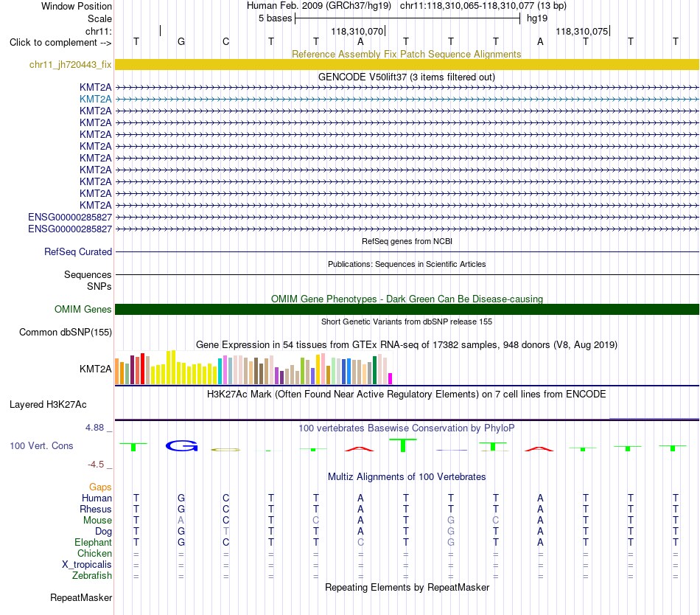Open the RefSeq Curated track label
The height and width of the screenshot is (615, 700).
(x=77, y=252)
